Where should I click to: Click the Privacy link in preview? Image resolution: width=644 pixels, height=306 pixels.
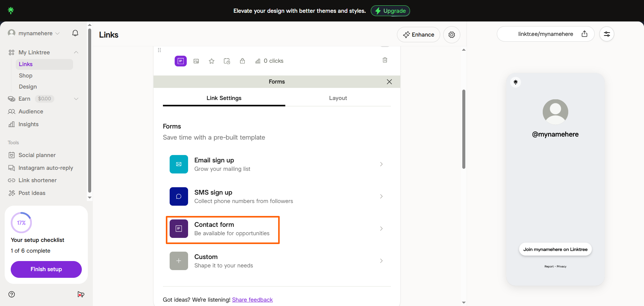562,266
